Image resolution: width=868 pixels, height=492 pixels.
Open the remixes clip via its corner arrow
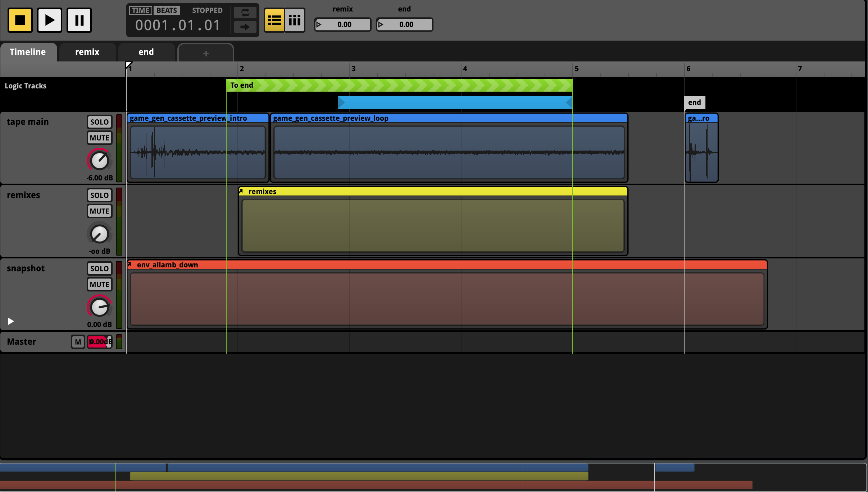coord(242,191)
